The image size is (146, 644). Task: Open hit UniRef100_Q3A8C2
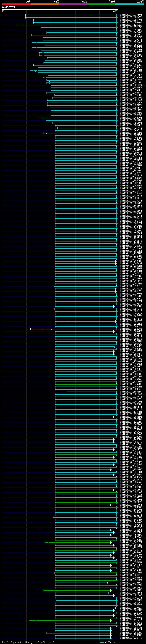131,593
